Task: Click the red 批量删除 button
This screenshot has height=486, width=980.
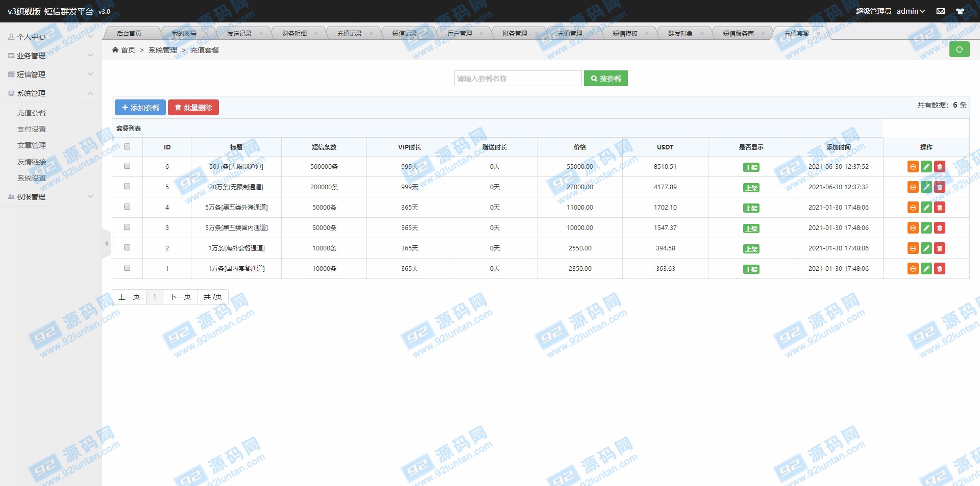Action: click(x=193, y=108)
